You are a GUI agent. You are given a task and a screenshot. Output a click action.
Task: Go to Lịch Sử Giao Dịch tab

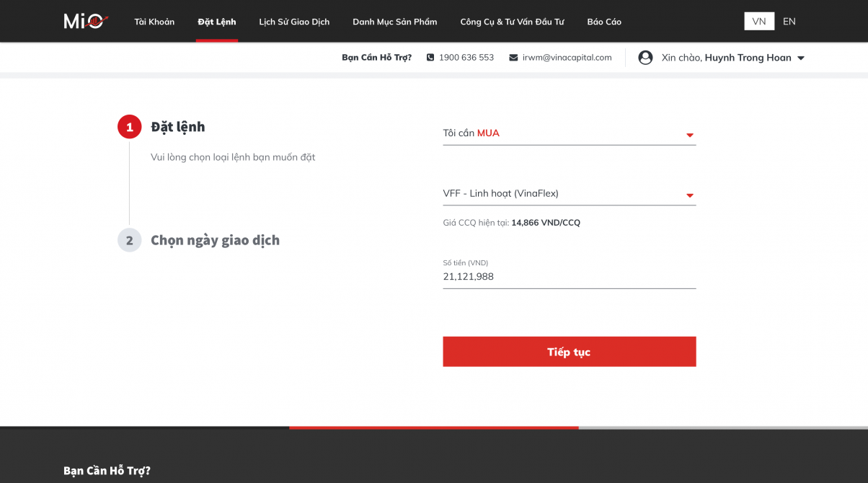point(294,22)
